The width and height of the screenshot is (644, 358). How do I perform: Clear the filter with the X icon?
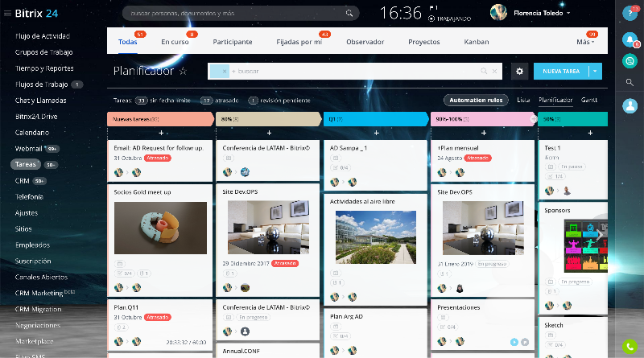[x=494, y=71]
